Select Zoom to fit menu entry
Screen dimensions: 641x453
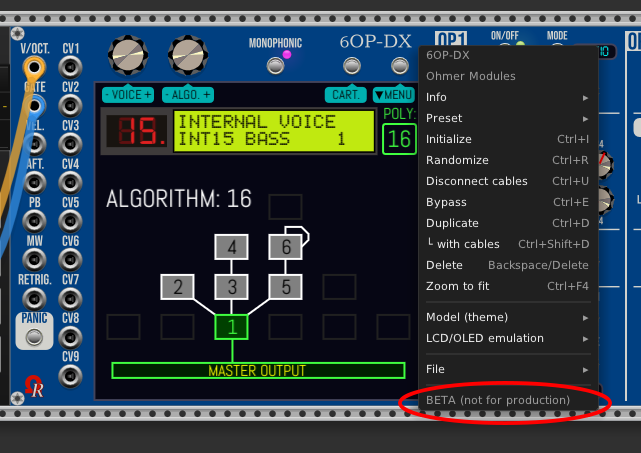point(507,286)
